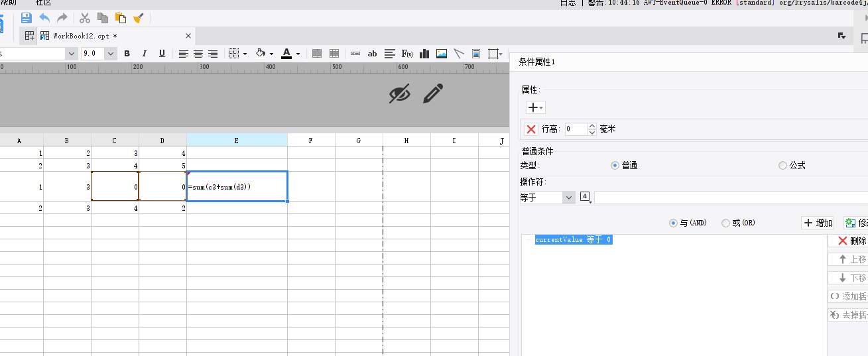Image resolution: width=868 pixels, height=356 pixels.
Task: Activate the format painter brush
Action: point(139,18)
